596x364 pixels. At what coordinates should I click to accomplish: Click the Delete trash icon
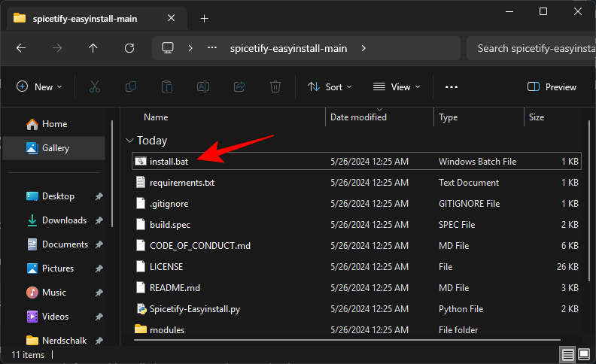pyautogui.click(x=275, y=86)
